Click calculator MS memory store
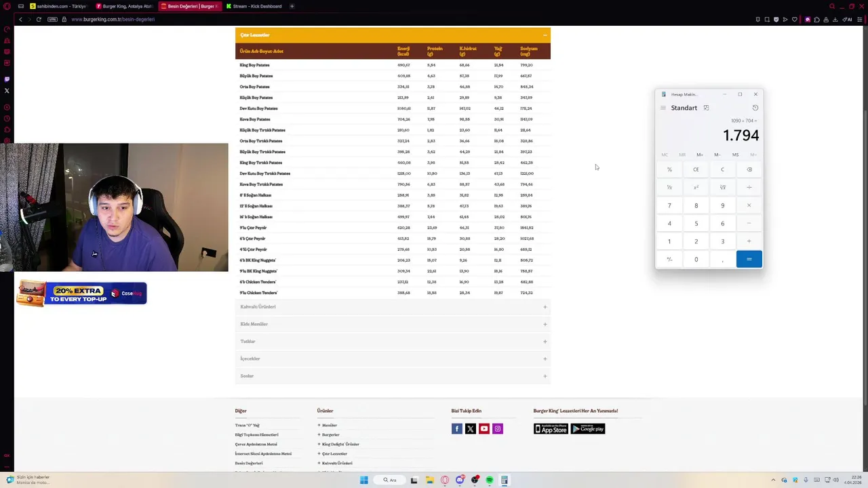Image resolution: width=868 pixels, height=488 pixels. coord(735,155)
